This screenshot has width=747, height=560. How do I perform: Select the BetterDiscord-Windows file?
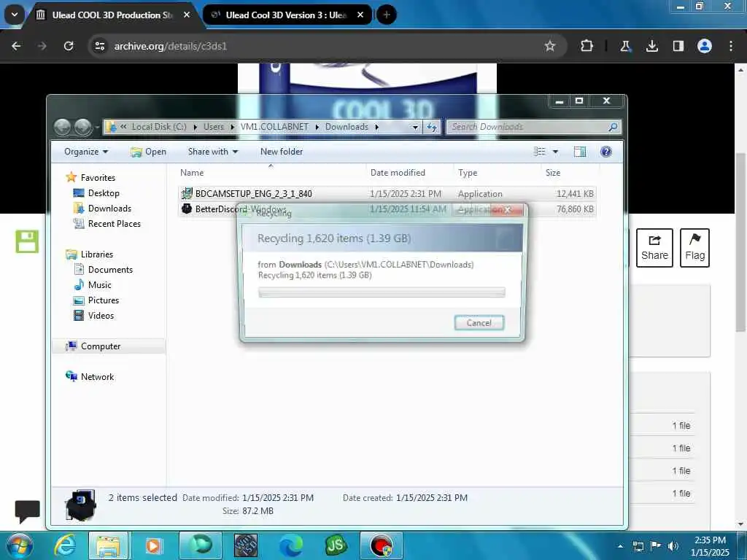(241, 209)
